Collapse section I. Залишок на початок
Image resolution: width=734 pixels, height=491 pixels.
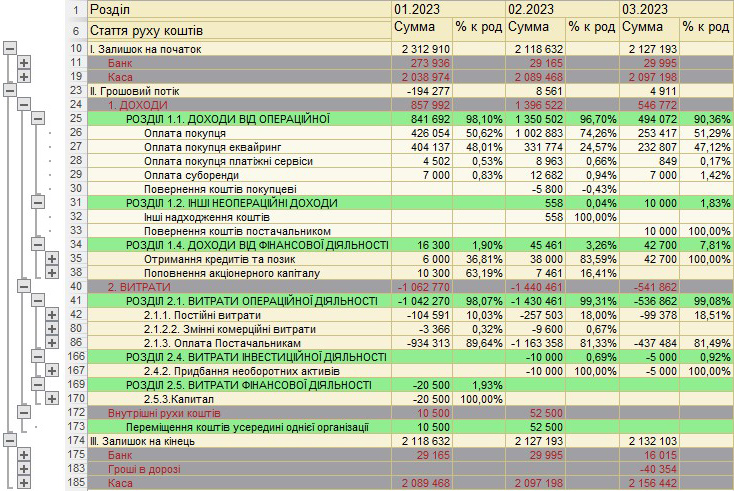click(10, 48)
